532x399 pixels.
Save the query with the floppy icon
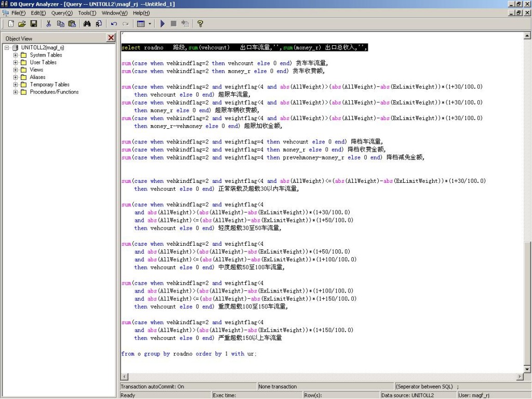(x=33, y=24)
